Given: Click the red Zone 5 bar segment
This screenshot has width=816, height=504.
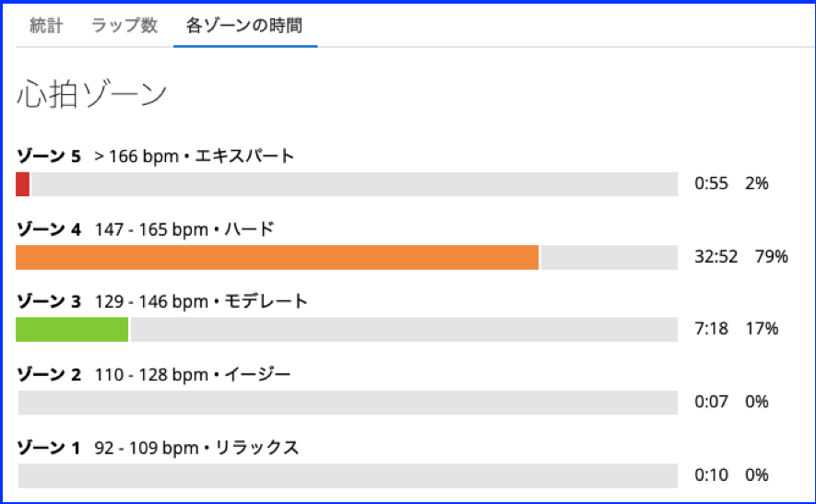Looking at the screenshot, I should click(23, 184).
